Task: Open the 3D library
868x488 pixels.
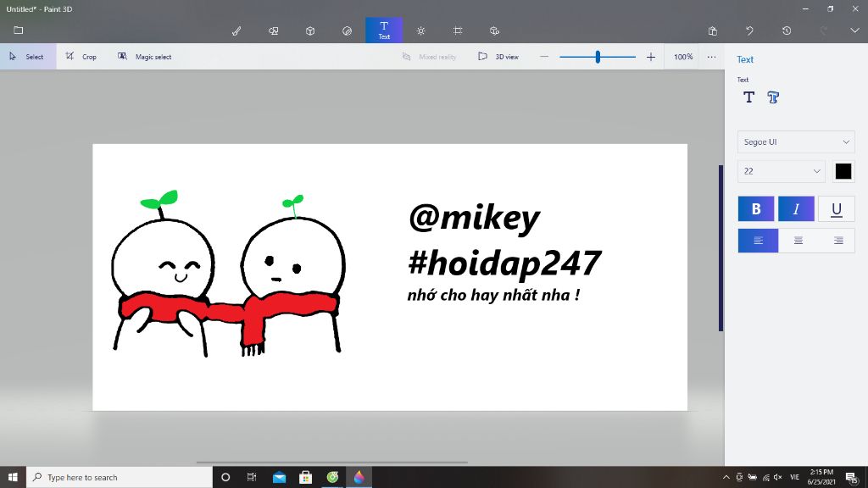Action: pyautogui.click(x=494, y=30)
